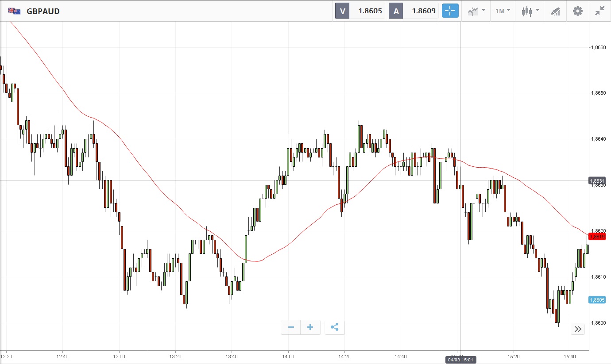611x364 pixels.
Task: Click the 14:00 label on time axis
Action: (288, 356)
